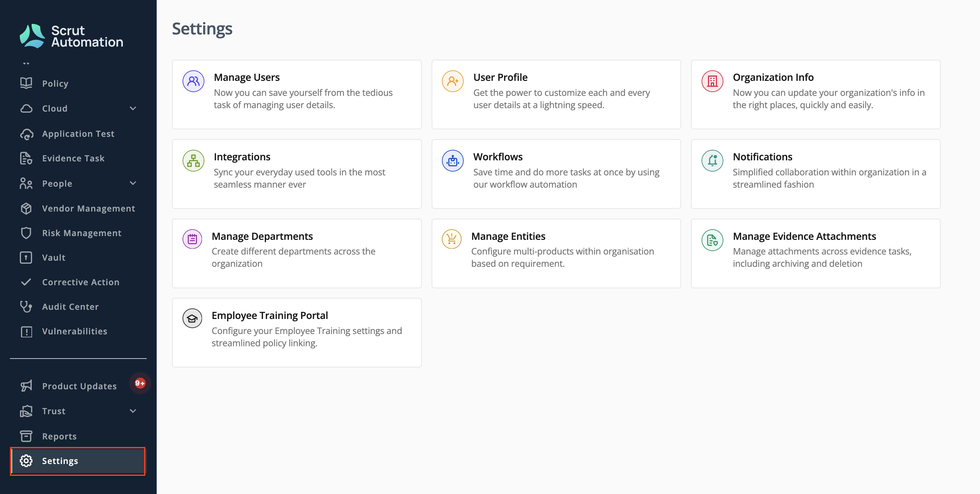Click the Manage Evidence Attachments icon
Viewport: 980px width, 494px height.
[712, 240]
